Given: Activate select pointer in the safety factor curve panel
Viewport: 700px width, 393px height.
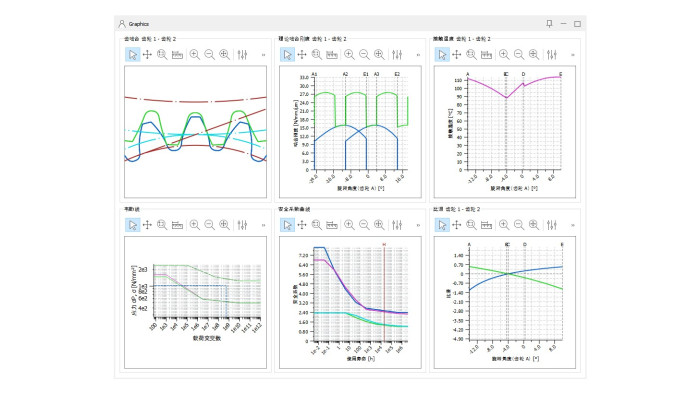Looking at the screenshot, I should tap(288, 225).
